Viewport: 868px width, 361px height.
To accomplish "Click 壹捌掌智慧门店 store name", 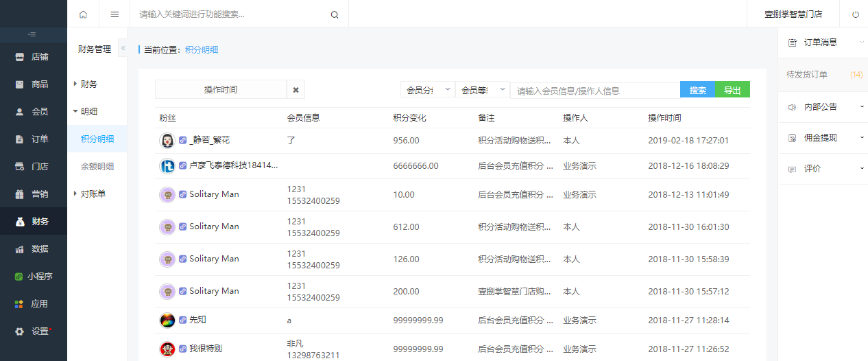I will coord(793,14).
